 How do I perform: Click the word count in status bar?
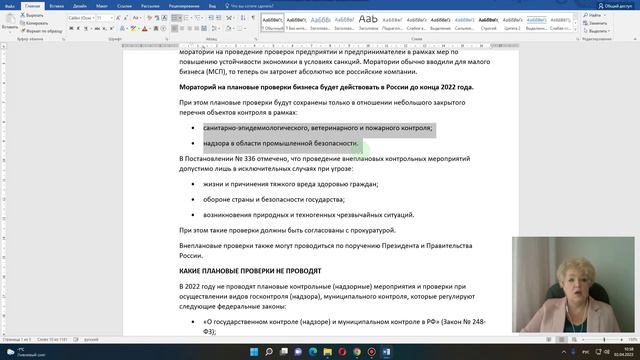(52, 339)
